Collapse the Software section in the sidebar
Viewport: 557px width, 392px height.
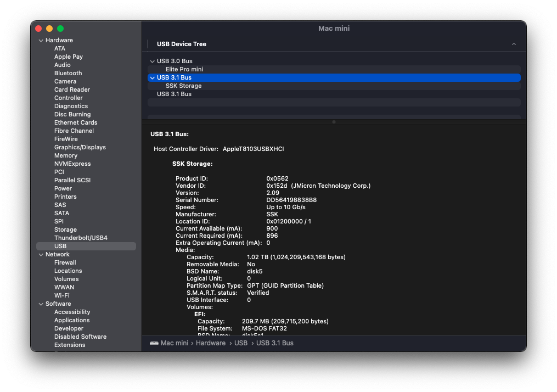pos(41,304)
